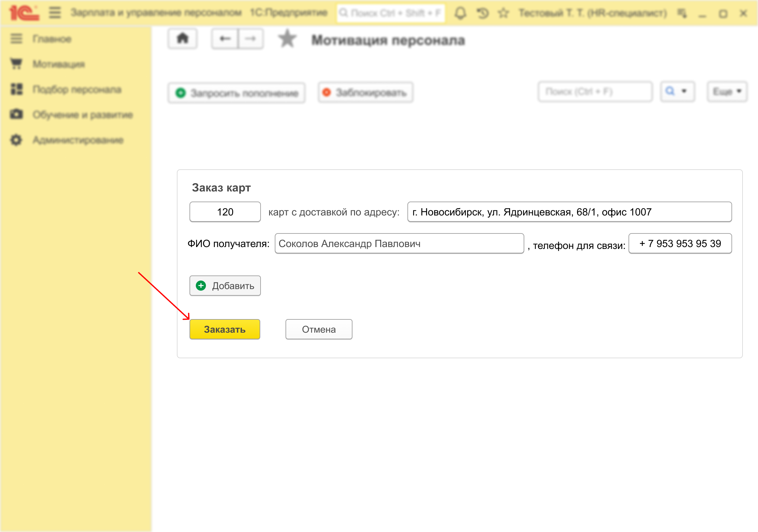Click the delivery address input field

click(569, 212)
